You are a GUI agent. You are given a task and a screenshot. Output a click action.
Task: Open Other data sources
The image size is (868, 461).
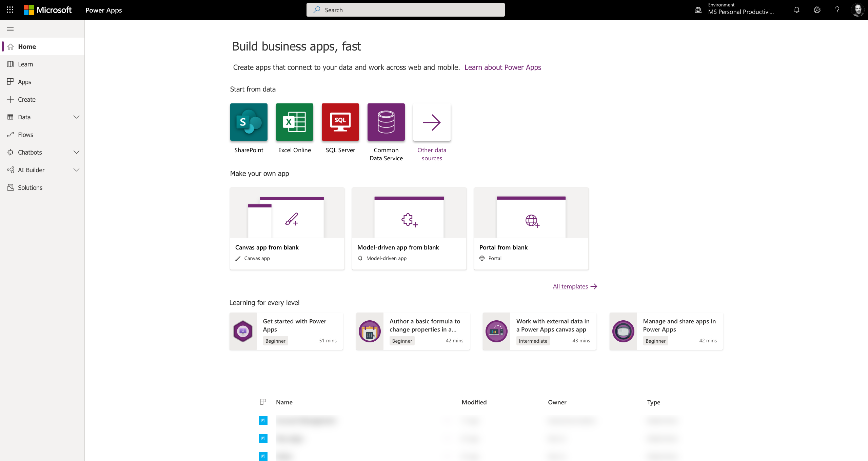point(432,122)
